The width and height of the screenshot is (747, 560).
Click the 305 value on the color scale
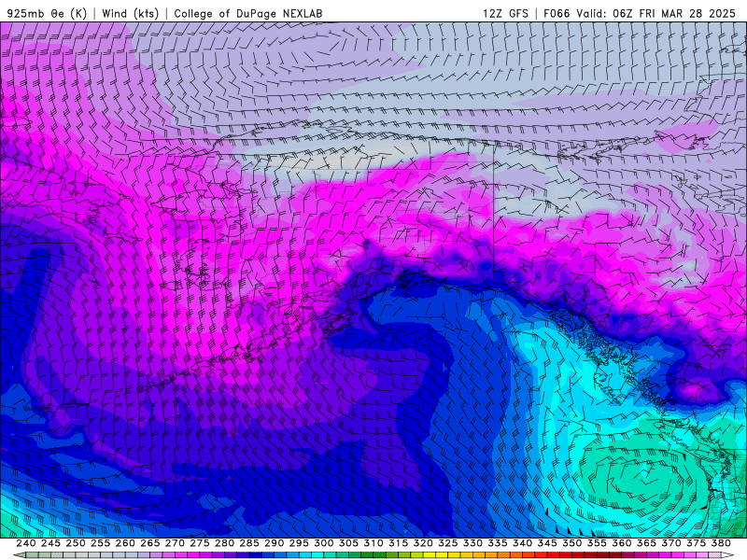pyautogui.click(x=348, y=543)
